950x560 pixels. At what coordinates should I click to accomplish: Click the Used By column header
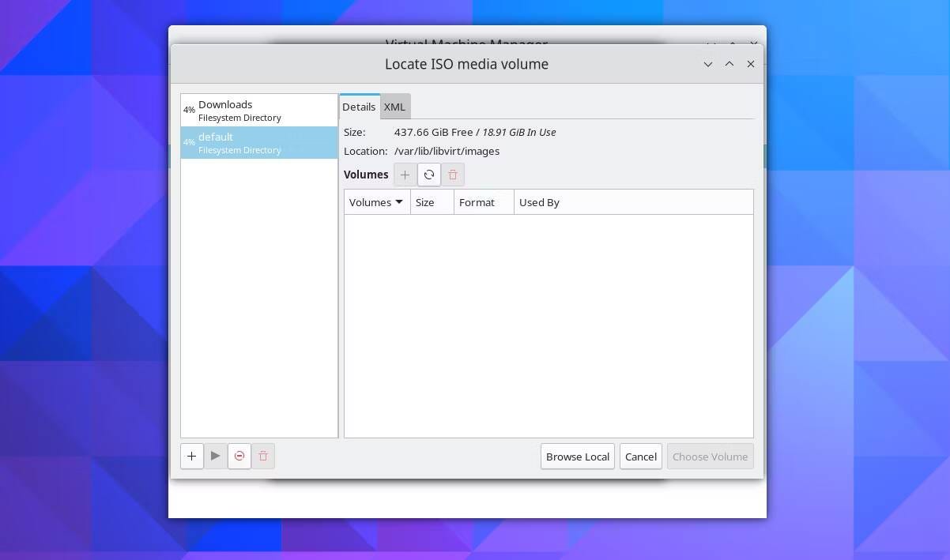(x=539, y=202)
